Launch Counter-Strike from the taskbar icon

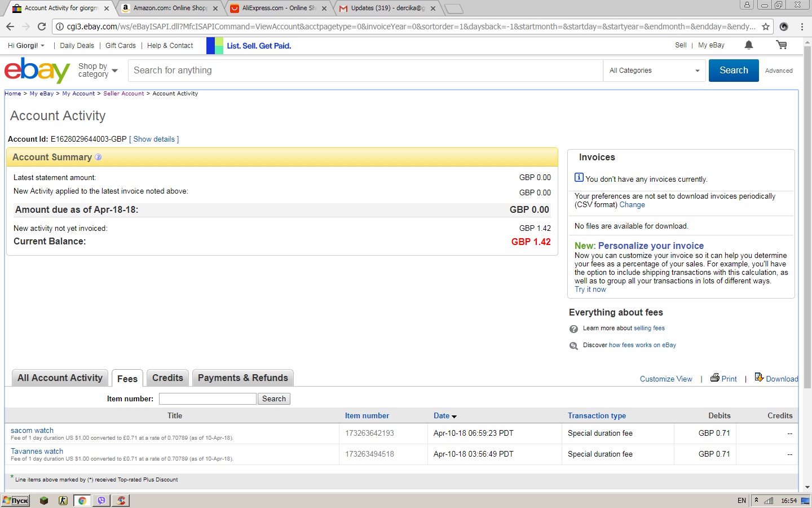pos(63,501)
